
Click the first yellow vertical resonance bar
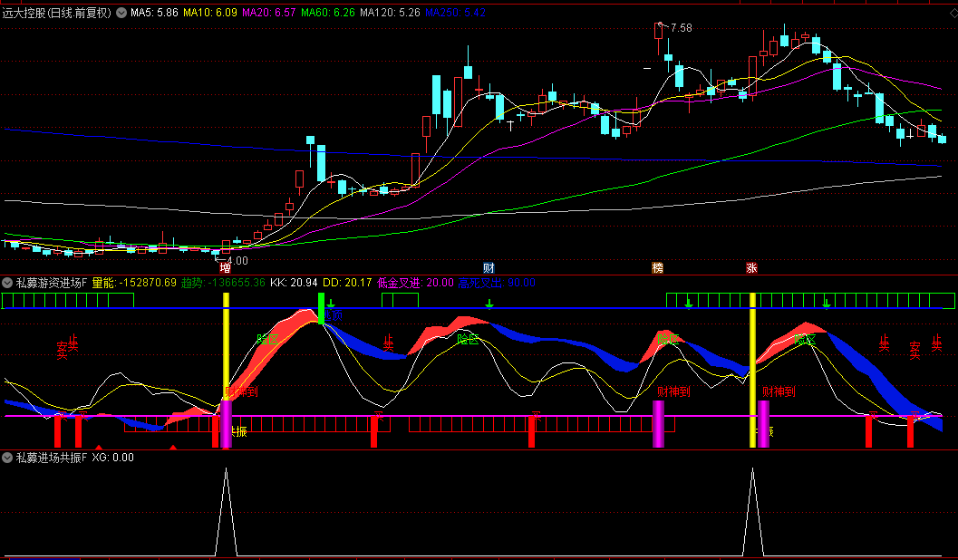click(x=226, y=362)
